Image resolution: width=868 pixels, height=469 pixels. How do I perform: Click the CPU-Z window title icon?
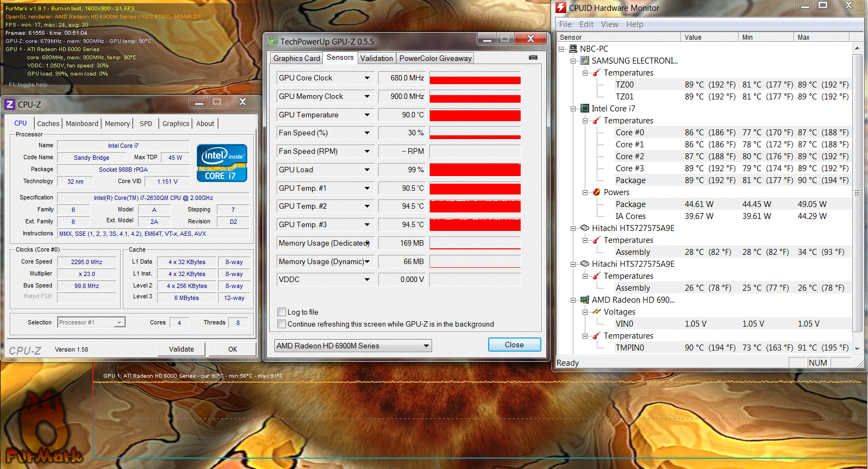point(10,104)
